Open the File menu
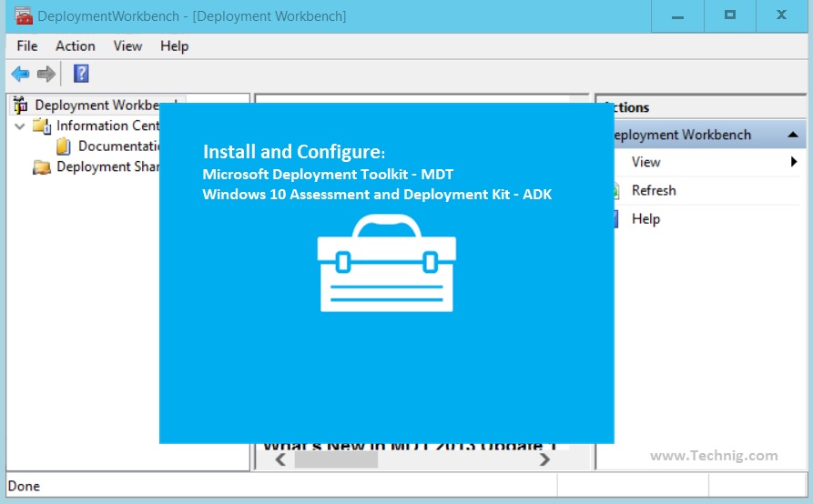The image size is (813, 504). point(27,46)
